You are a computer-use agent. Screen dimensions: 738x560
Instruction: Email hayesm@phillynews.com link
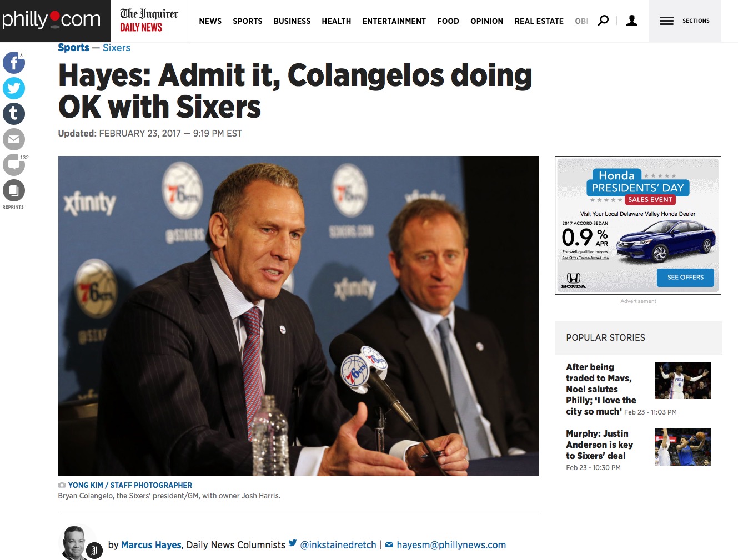point(451,545)
